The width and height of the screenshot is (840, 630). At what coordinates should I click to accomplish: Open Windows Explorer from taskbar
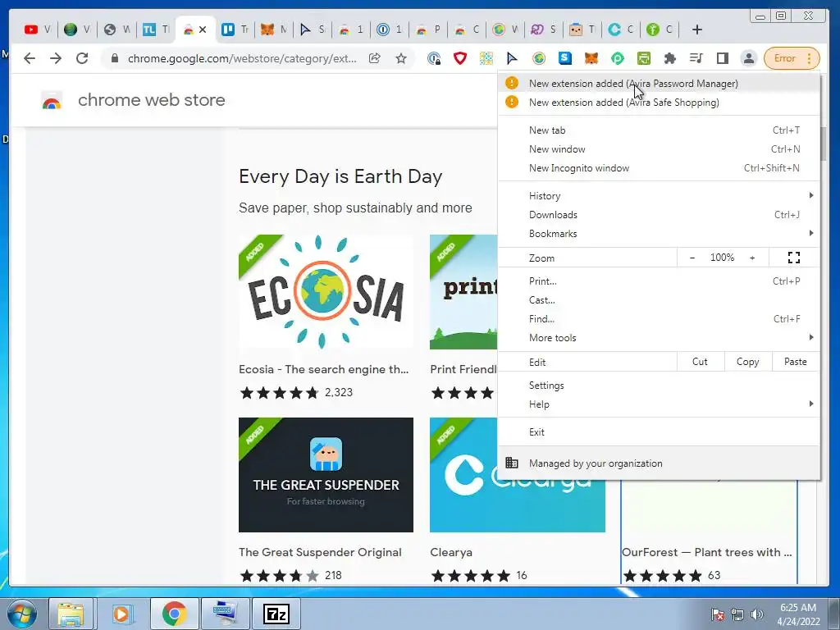[71, 614]
